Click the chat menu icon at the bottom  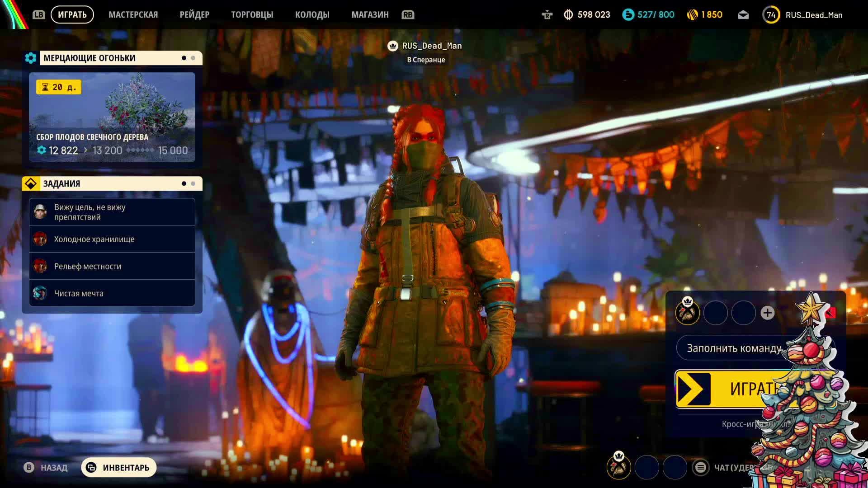coord(700,467)
